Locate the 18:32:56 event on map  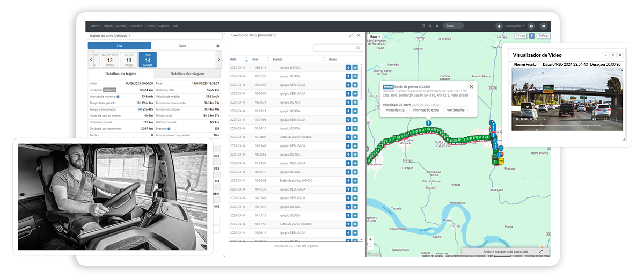(348, 76)
